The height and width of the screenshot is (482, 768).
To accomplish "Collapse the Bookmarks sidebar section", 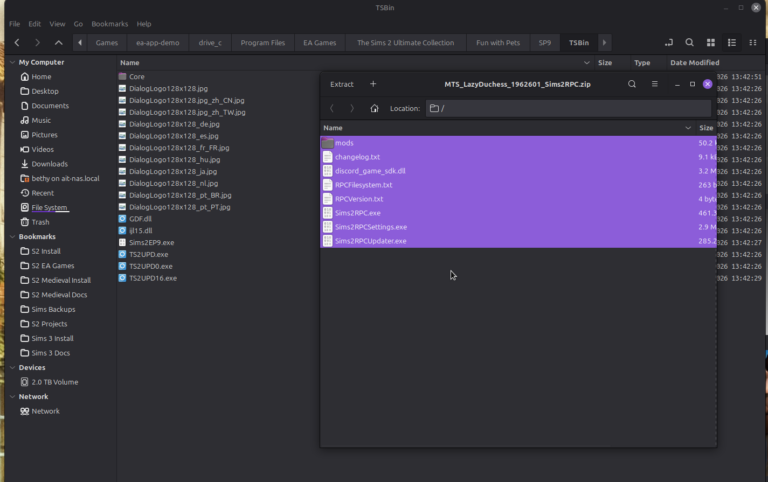I will click(x=12, y=237).
